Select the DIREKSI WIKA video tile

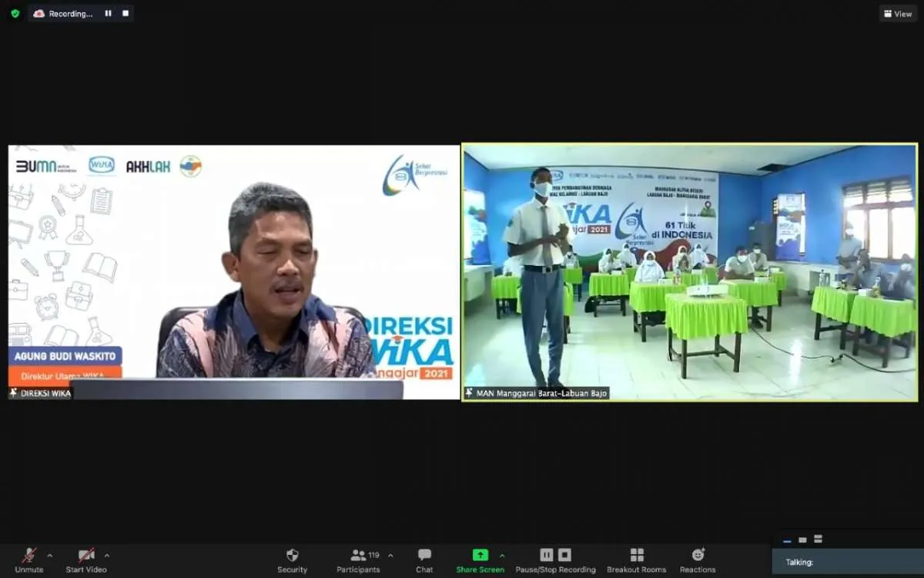234,272
